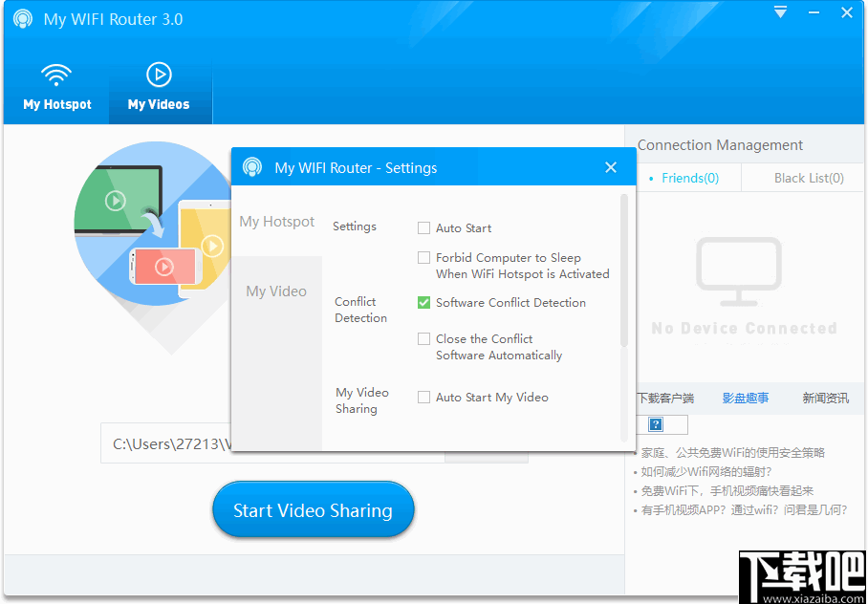Open link 如何减少Wifi网络的辐射
The image size is (868, 604).
[705, 472]
